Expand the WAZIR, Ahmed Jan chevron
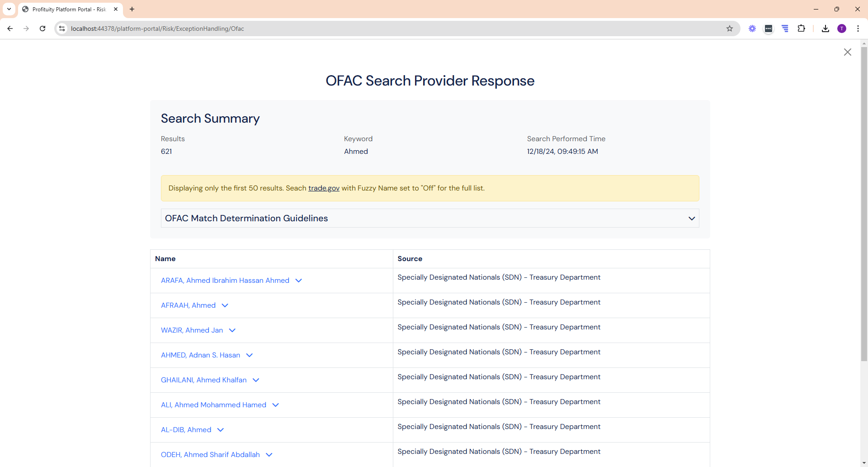 click(232, 330)
